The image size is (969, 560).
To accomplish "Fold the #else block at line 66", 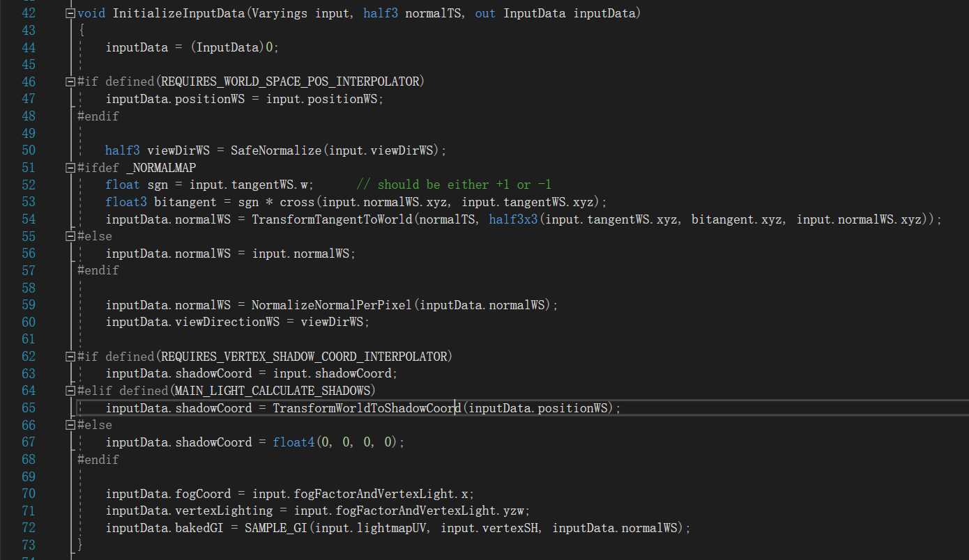I will coord(70,425).
